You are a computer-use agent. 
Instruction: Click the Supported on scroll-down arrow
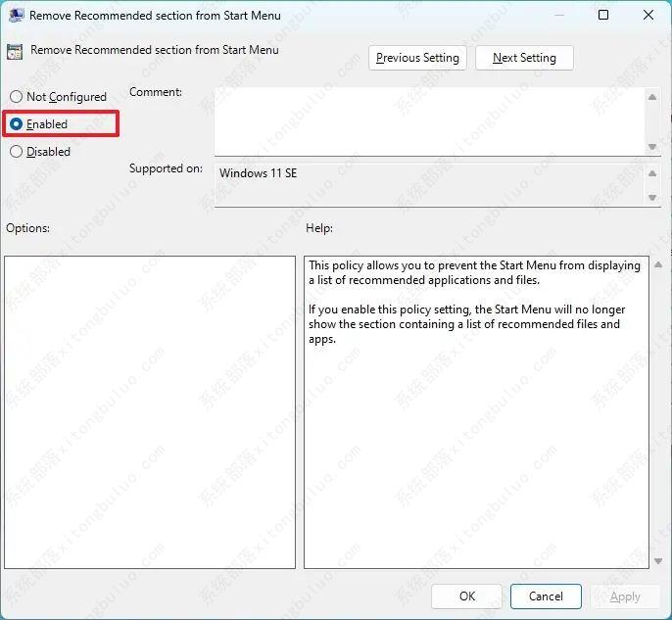pos(652,197)
